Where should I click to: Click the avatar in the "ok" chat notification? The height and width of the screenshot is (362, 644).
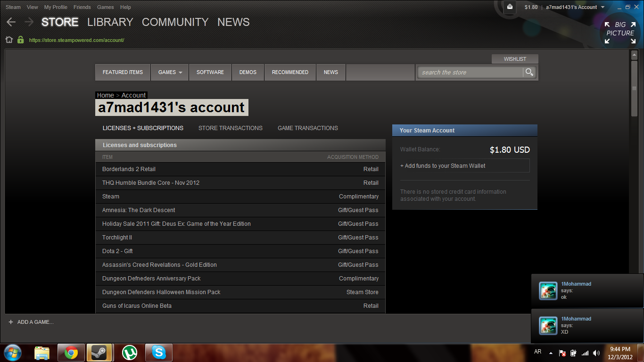[x=548, y=291]
